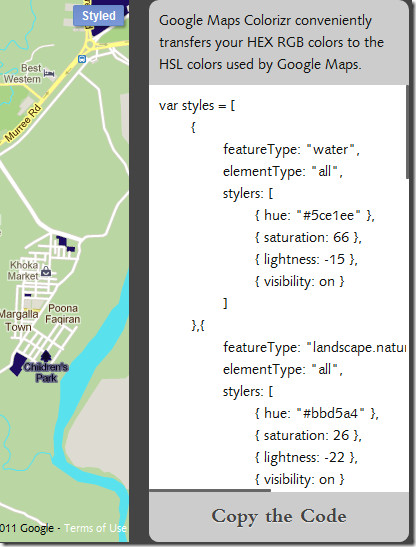Click the Copy the Code button
This screenshot has width=416, height=547.
click(278, 516)
